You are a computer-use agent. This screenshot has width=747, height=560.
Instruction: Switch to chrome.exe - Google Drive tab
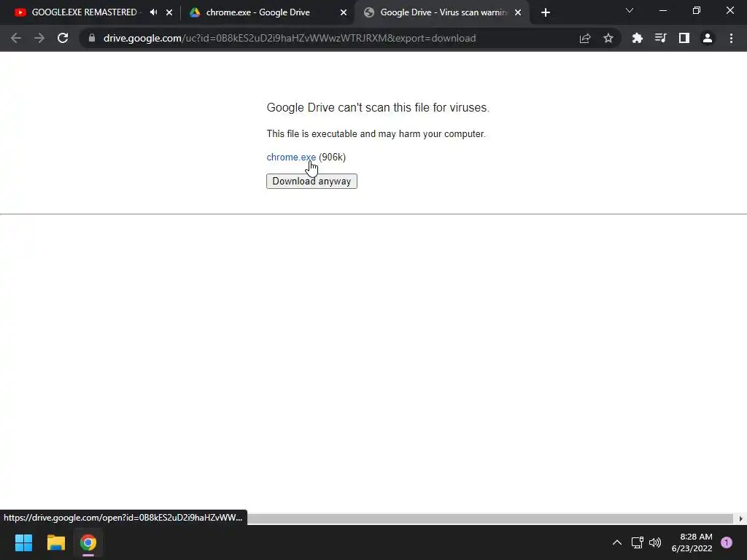point(258,12)
